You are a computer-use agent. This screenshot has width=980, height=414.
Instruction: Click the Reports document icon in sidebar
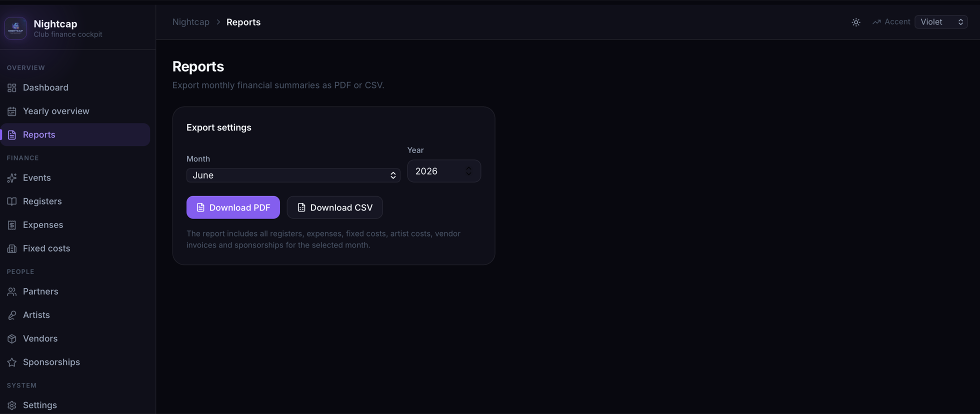point(12,134)
